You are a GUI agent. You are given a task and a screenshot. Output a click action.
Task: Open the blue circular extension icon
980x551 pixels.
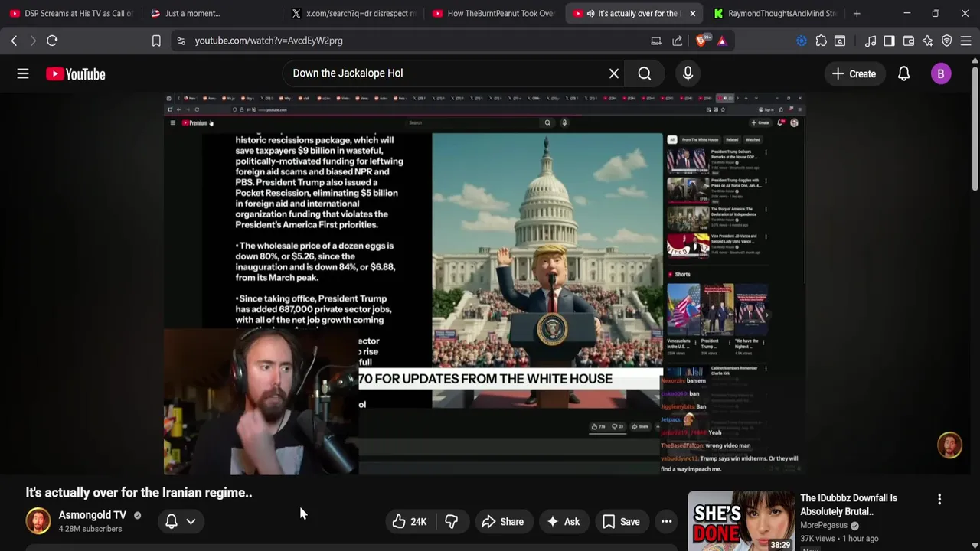pos(802,41)
